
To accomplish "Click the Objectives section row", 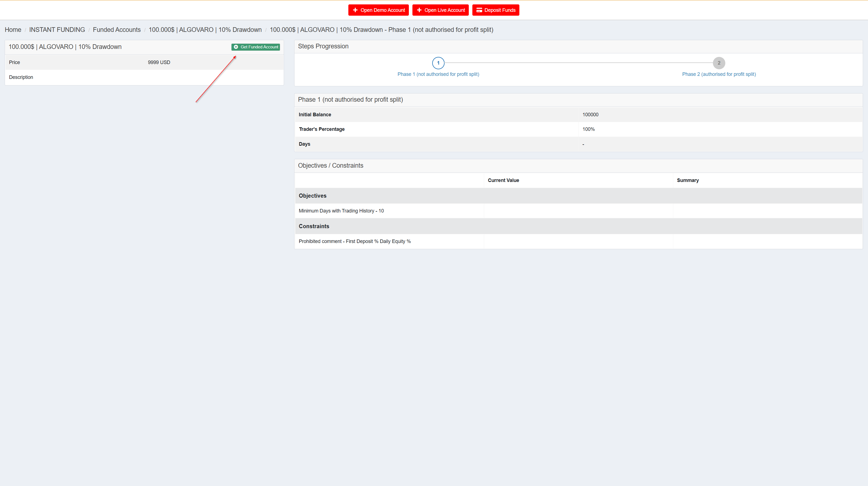I will (578, 196).
